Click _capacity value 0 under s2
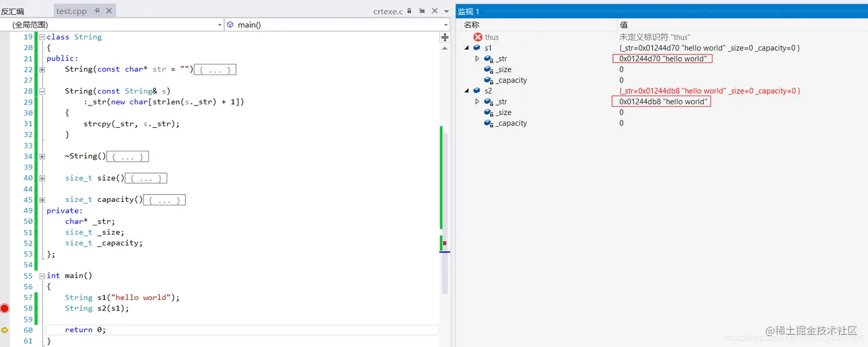868x347 pixels. [x=621, y=123]
